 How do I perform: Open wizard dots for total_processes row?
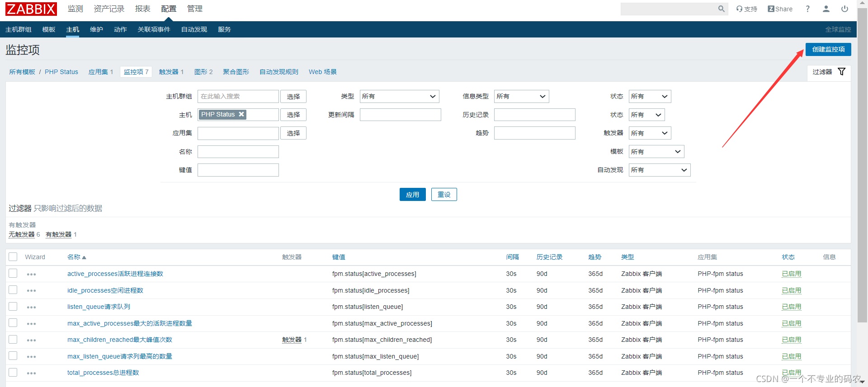click(x=31, y=373)
